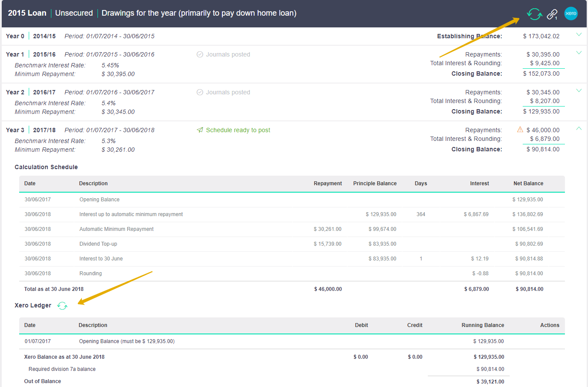This screenshot has height=387, width=588.
Task: Select the Automatic Minimum Repayment row
Action: (116, 229)
